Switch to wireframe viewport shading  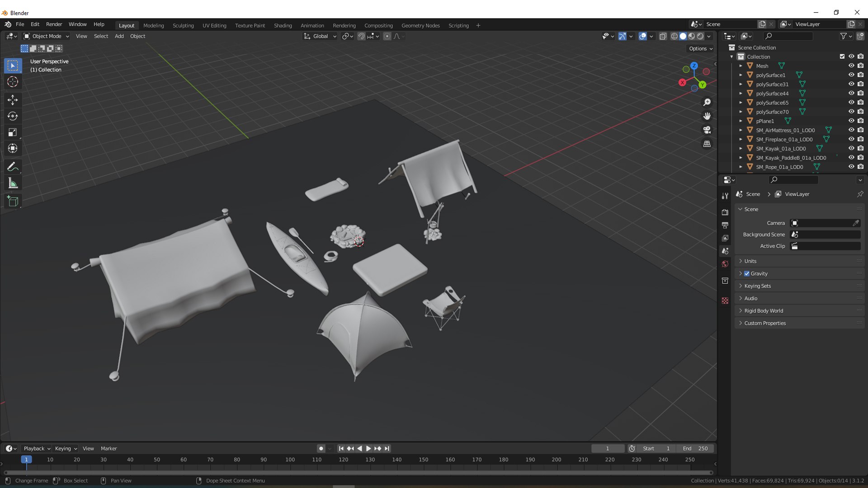[674, 36]
